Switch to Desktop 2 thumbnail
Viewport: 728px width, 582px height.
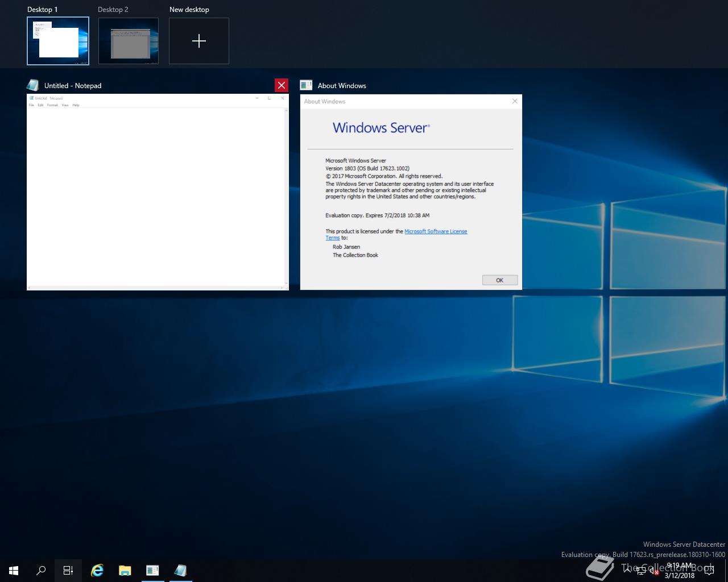click(x=129, y=41)
